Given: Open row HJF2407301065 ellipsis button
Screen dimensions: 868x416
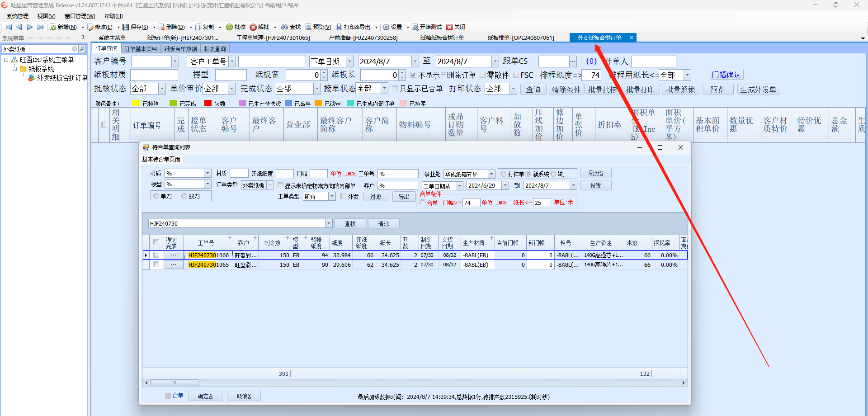Looking at the screenshot, I should pyautogui.click(x=174, y=265).
